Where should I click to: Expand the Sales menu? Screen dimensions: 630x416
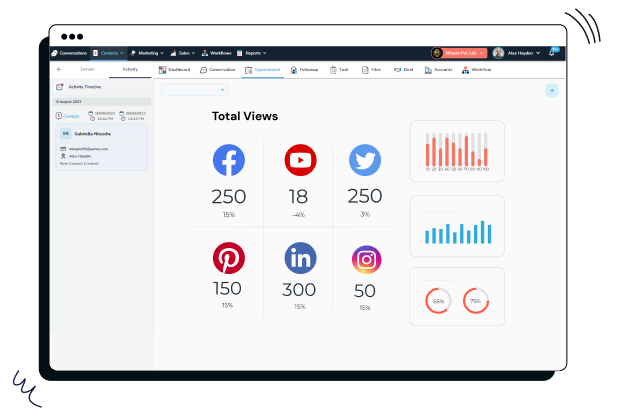183,53
